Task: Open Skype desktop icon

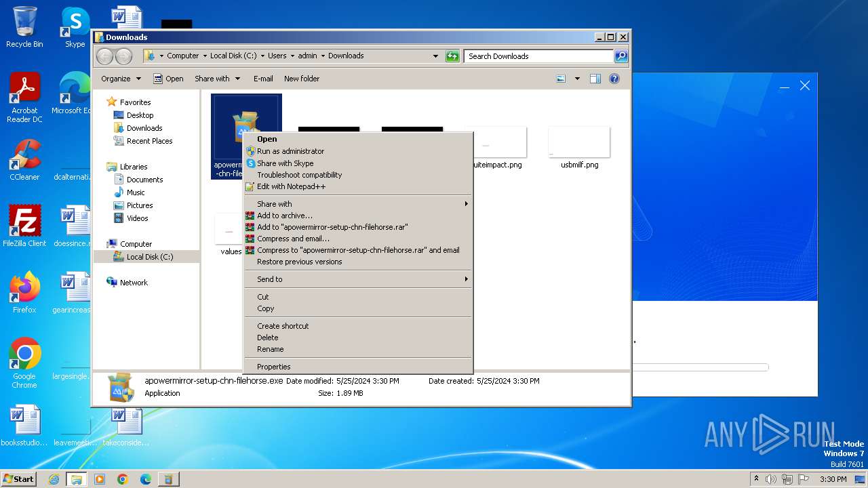Action: tap(75, 27)
